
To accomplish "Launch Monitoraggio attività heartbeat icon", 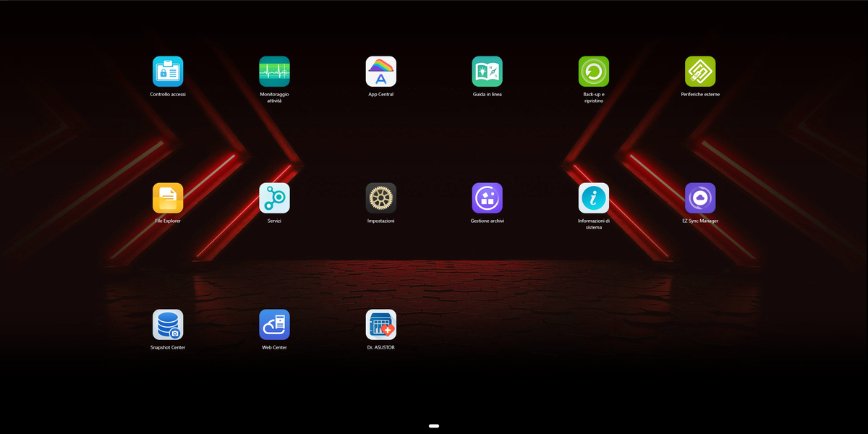I will tap(274, 72).
